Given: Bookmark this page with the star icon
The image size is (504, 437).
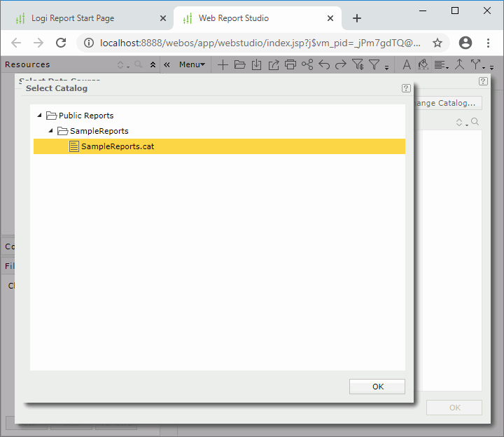Looking at the screenshot, I should pos(437,43).
